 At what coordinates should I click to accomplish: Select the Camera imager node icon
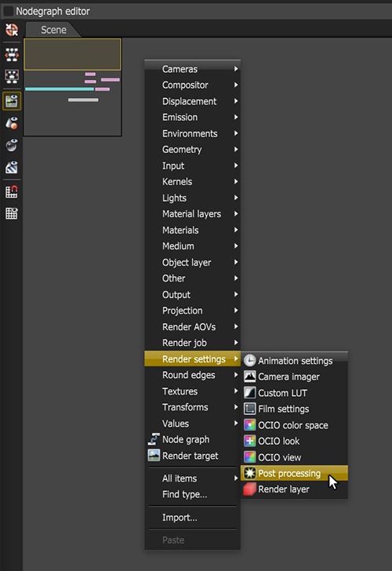[249, 376]
